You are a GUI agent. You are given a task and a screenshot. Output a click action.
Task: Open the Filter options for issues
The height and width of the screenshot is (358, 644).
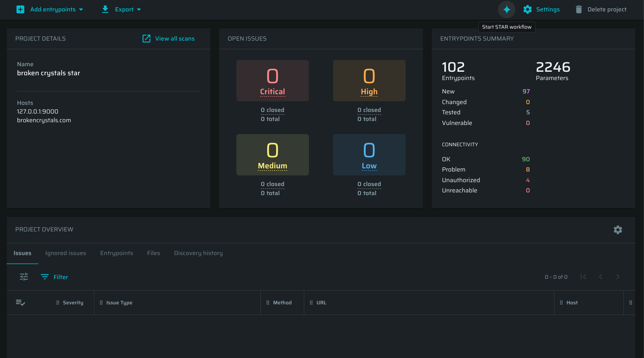pyautogui.click(x=54, y=277)
